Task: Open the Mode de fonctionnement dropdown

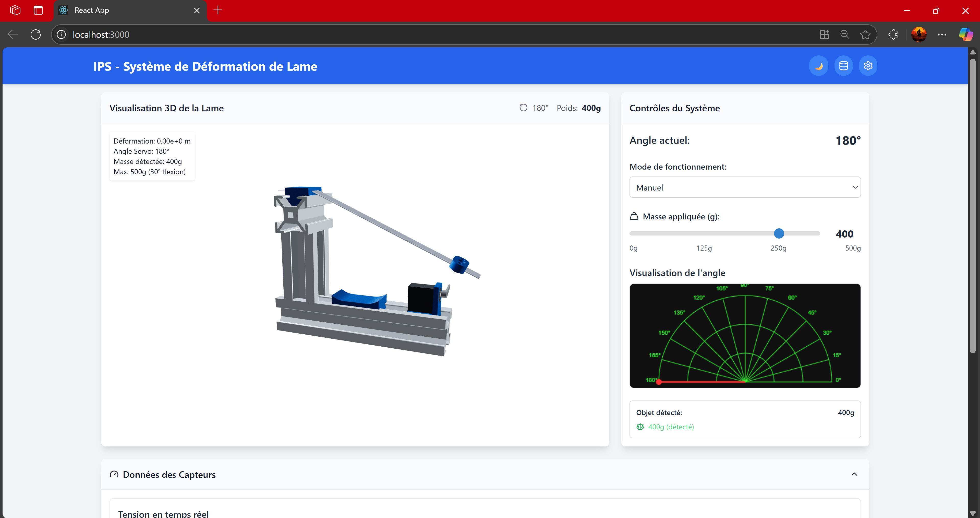Action: 745,187
